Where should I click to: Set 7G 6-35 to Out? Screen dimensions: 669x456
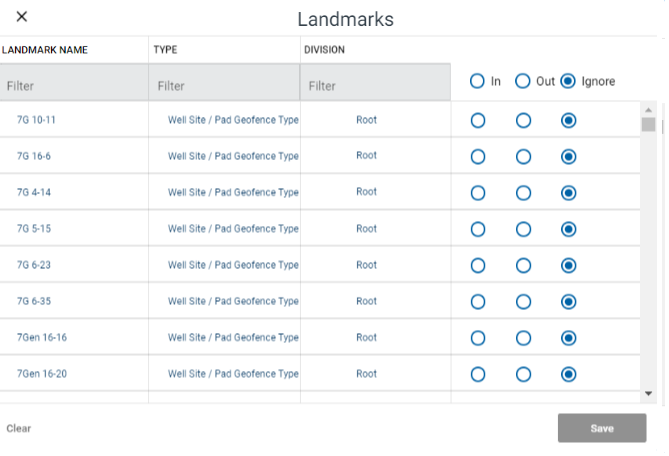coord(523,302)
